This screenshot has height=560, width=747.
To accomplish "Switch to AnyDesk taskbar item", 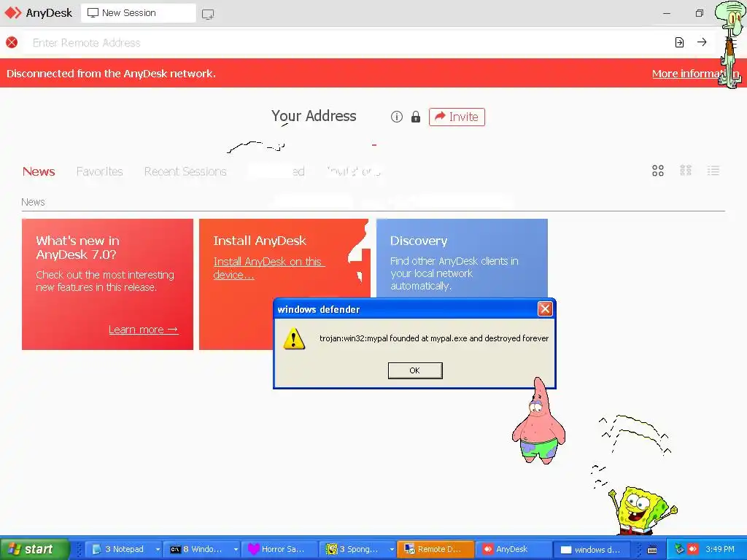I will pos(514,549).
